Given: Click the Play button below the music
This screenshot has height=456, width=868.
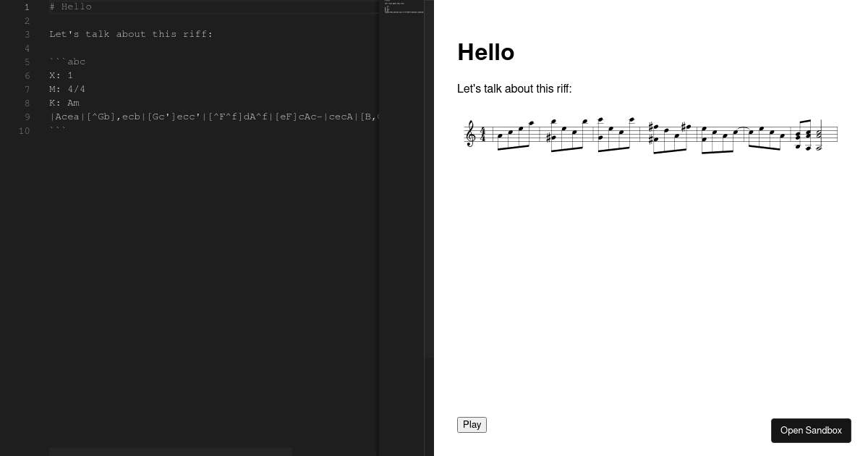Looking at the screenshot, I should pyautogui.click(x=472, y=425).
